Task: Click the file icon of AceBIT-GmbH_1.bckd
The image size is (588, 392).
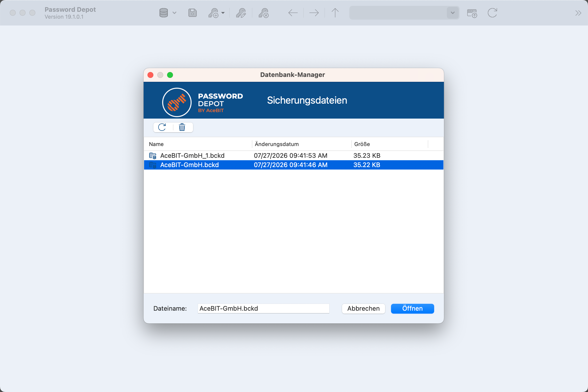Action: click(152, 156)
